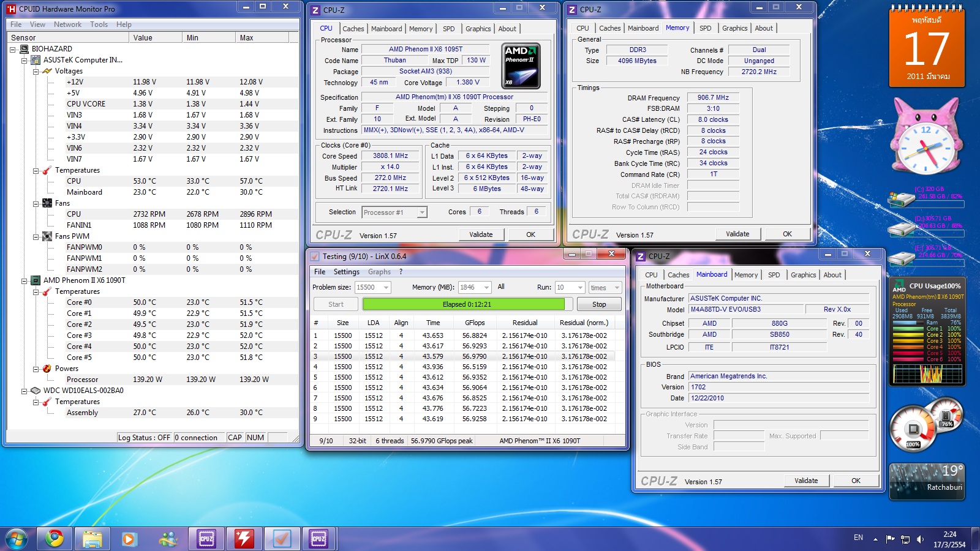Click the pink cat clock gadget
The height and width of the screenshot is (551, 980).
pos(926,138)
